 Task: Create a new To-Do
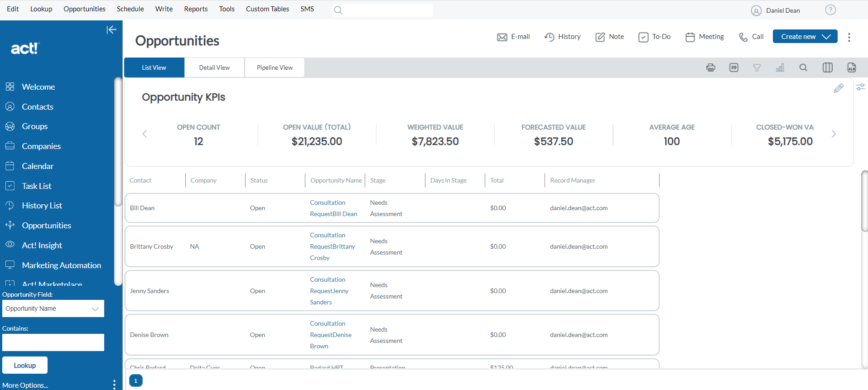(654, 37)
